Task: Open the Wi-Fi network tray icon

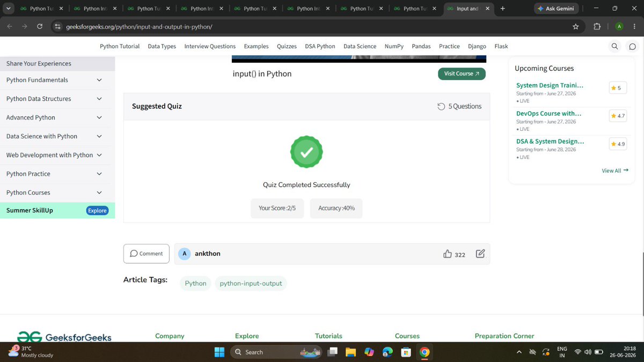Action: pos(578,352)
